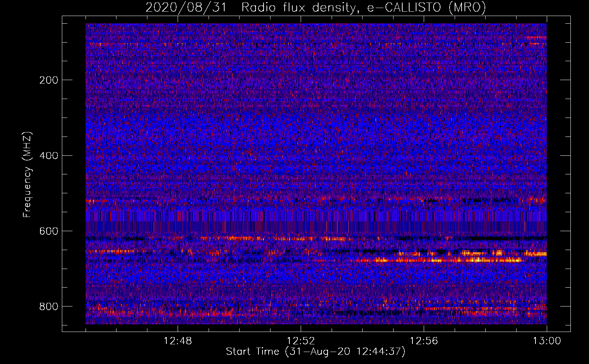Click the '200' frequency tick label
The width and height of the screenshot is (589, 364).
49,80
